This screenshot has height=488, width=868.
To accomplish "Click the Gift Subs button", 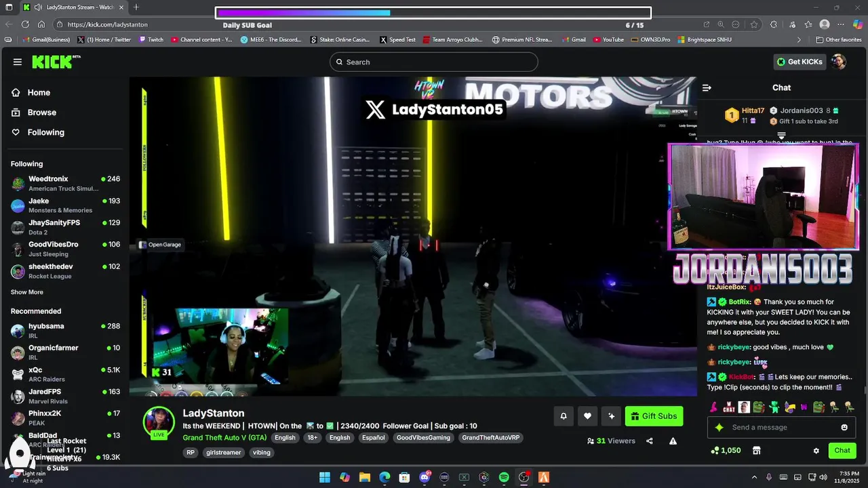I will point(654,416).
